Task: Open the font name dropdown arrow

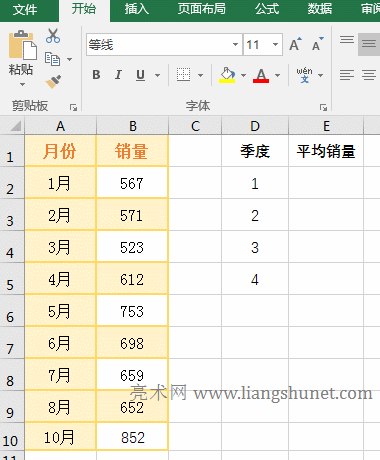Action: (235, 44)
